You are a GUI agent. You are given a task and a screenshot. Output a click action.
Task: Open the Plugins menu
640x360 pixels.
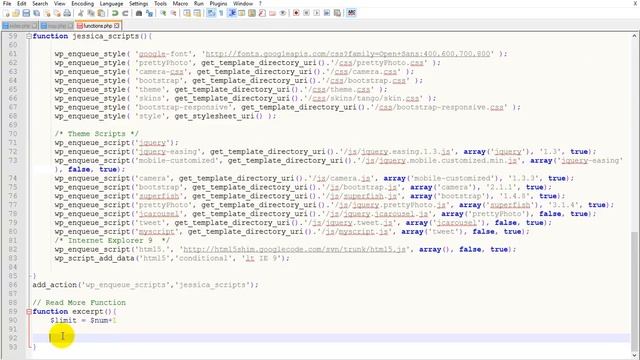218,3
